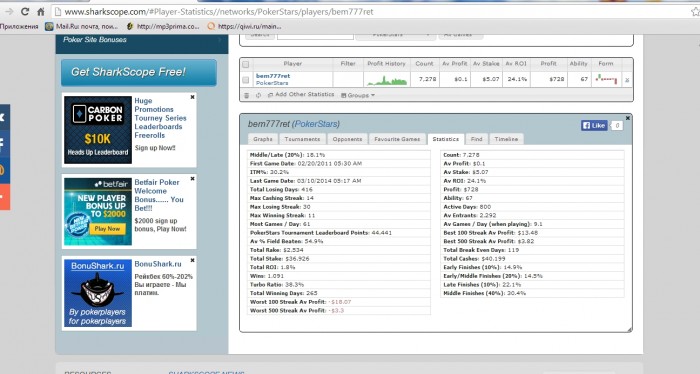Close the Carbon Poker advertisement

(x=192, y=97)
